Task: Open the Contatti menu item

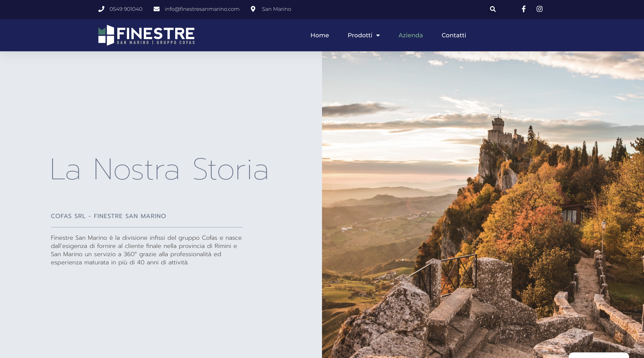Action: pyautogui.click(x=454, y=35)
